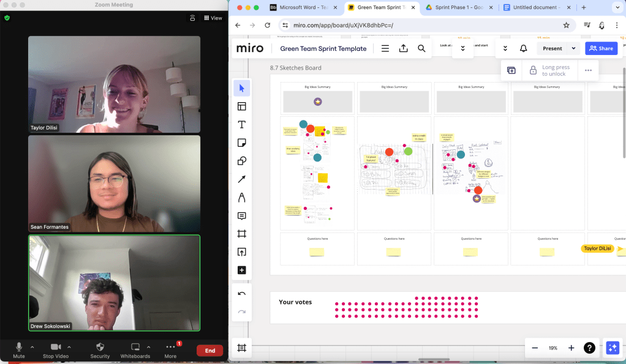626x364 pixels.
Task: Open Zoom View layout options
Action: 213,18
